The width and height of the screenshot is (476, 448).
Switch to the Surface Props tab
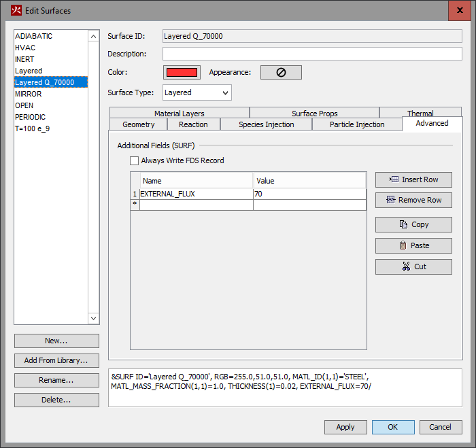point(314,113)
